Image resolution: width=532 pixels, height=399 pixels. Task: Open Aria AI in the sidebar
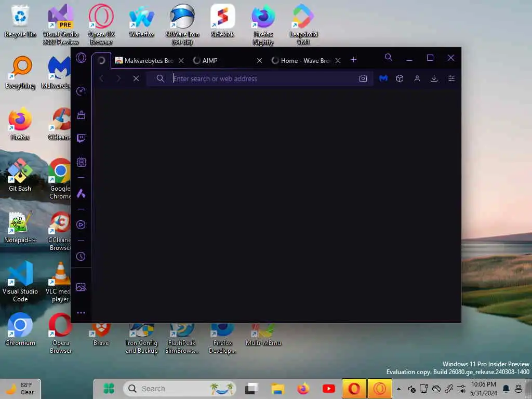click(x=81, y=193)
